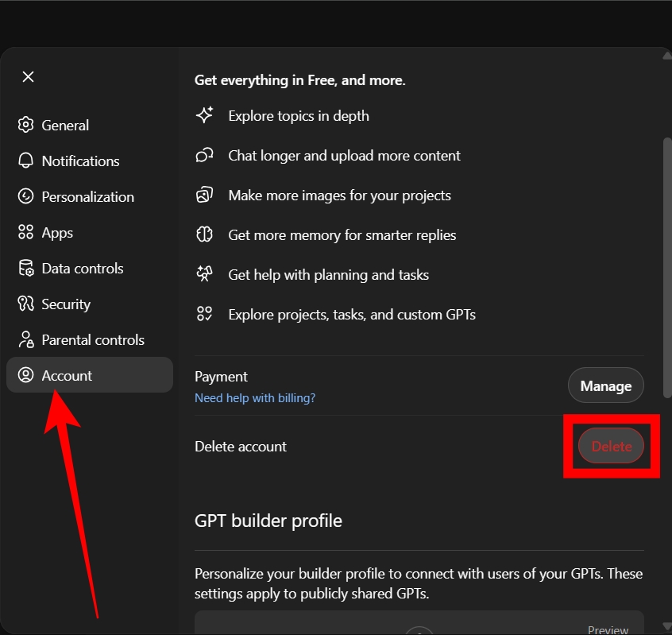Click the chat bubble icon for longer chats
Screen dimensions: 672x635
[204, 155]
